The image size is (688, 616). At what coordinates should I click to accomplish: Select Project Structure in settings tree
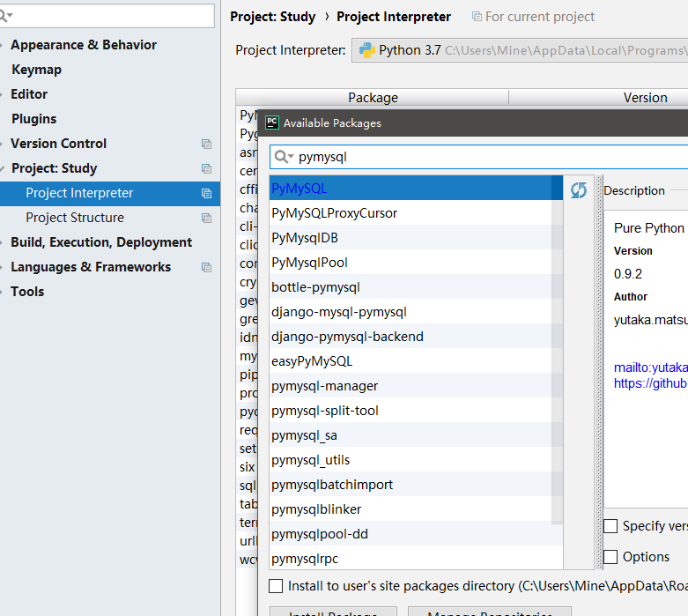(110, 218)
